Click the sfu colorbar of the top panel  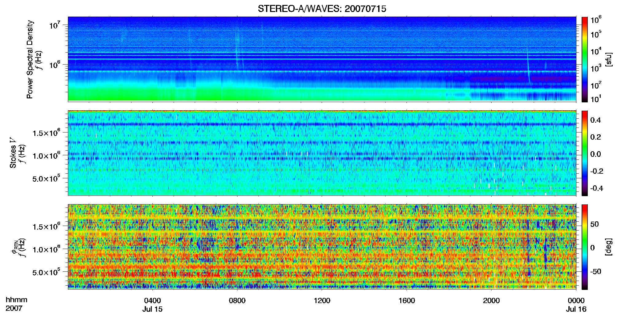coord(585,59)
